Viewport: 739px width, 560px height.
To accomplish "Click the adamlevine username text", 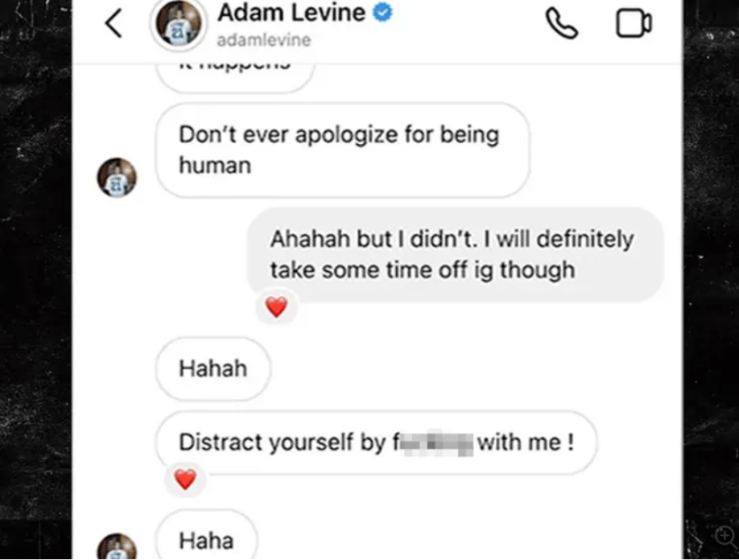I will pos(264,40).
